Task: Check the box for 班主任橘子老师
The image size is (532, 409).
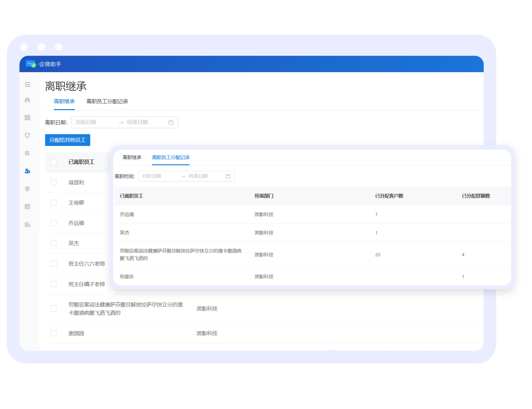Action: [x=54, y=284]
